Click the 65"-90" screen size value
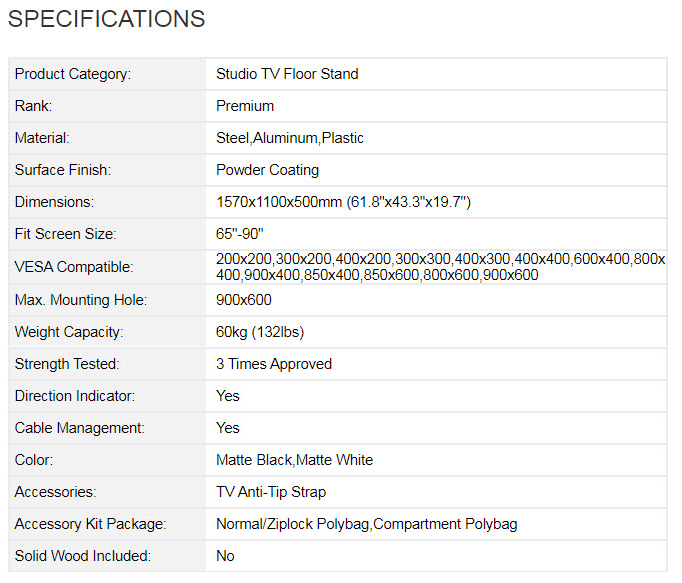This screenshot has height=583, width=682. tap(238, 234)
